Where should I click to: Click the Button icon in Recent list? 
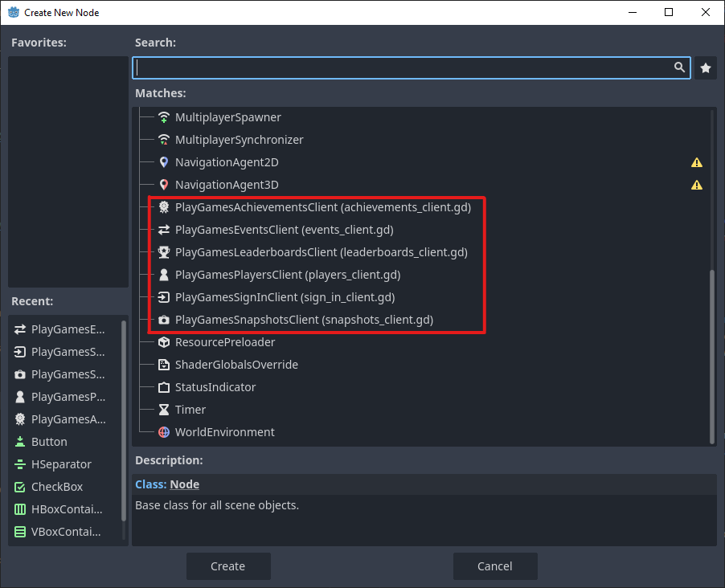20,442
